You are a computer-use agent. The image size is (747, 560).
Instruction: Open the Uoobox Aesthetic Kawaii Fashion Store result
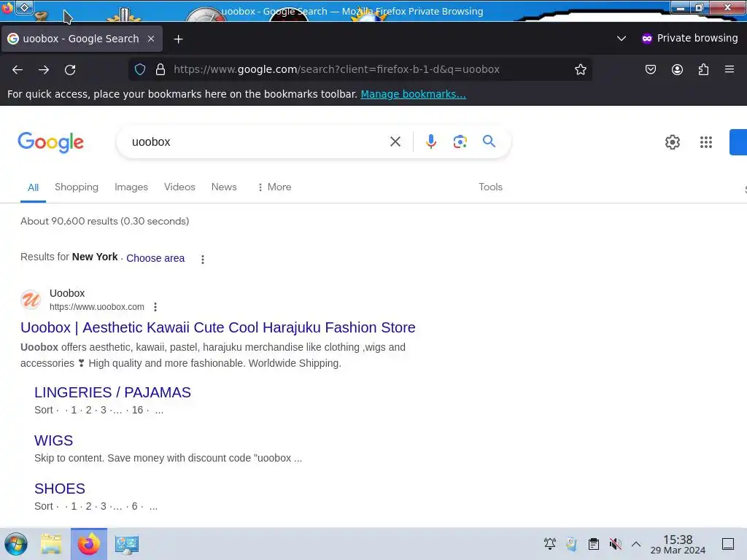[x=217, y=327]
